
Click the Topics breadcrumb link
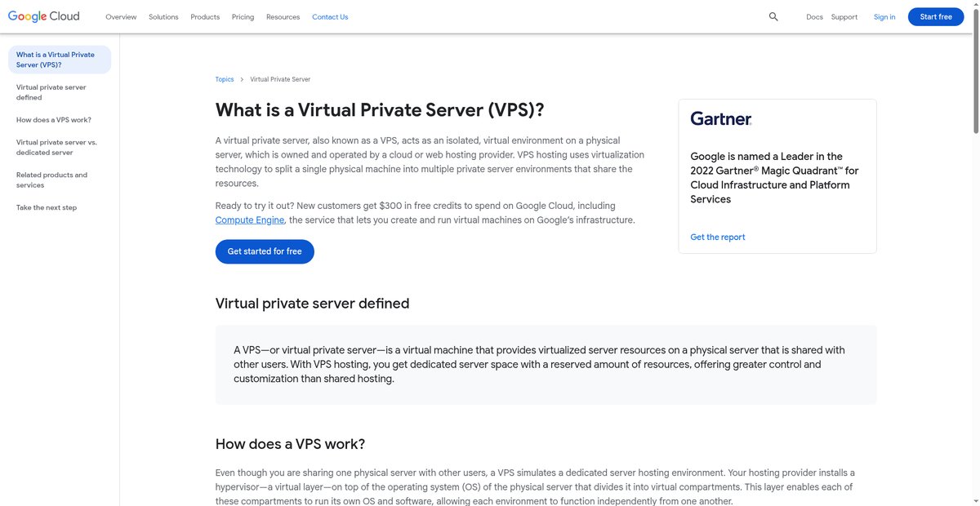coord(225,79)
